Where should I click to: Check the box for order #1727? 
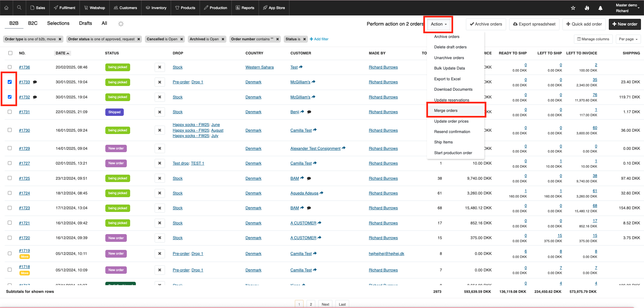(x=10, y=163)
